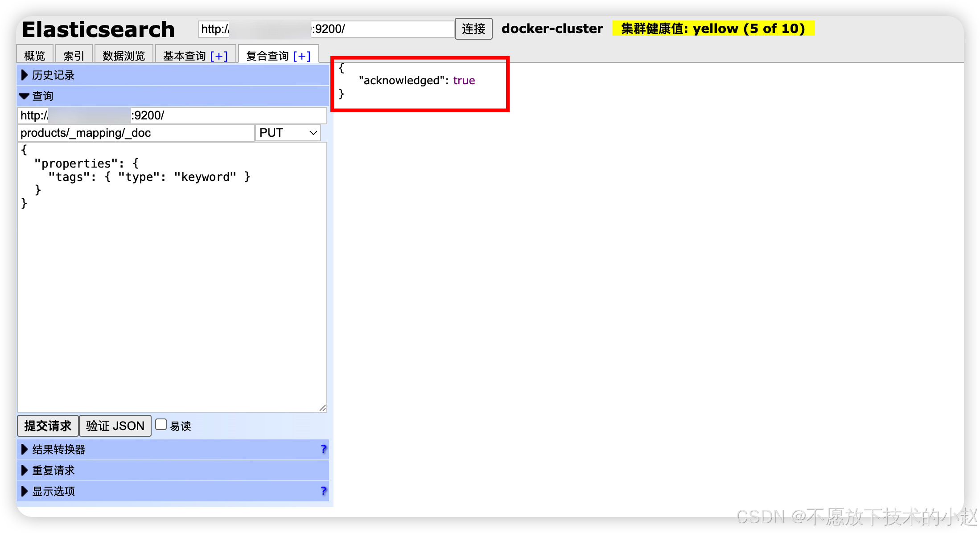Click help question mark beside 显示选项
The height and width of the screenshot is (533, 980).
pos(324,491)
